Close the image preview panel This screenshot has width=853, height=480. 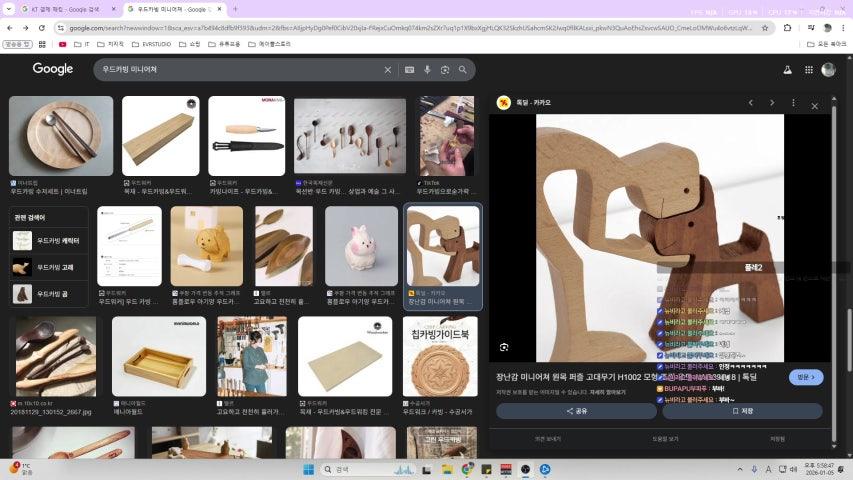click(x=814, y=105)
